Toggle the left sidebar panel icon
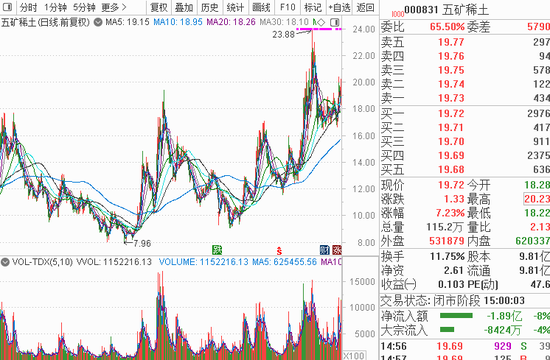 [x=7, y=7]
